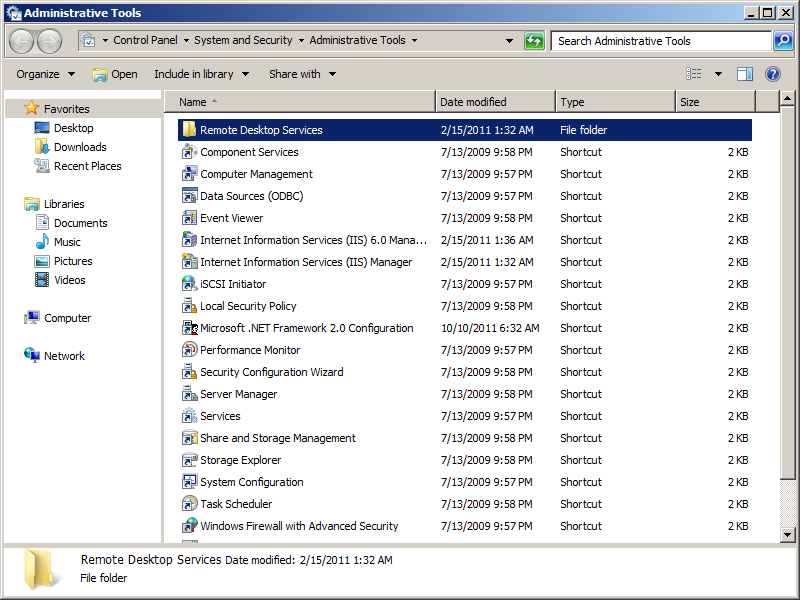Click the Share and Storage Management icon
800x600 pixels.
189,437
